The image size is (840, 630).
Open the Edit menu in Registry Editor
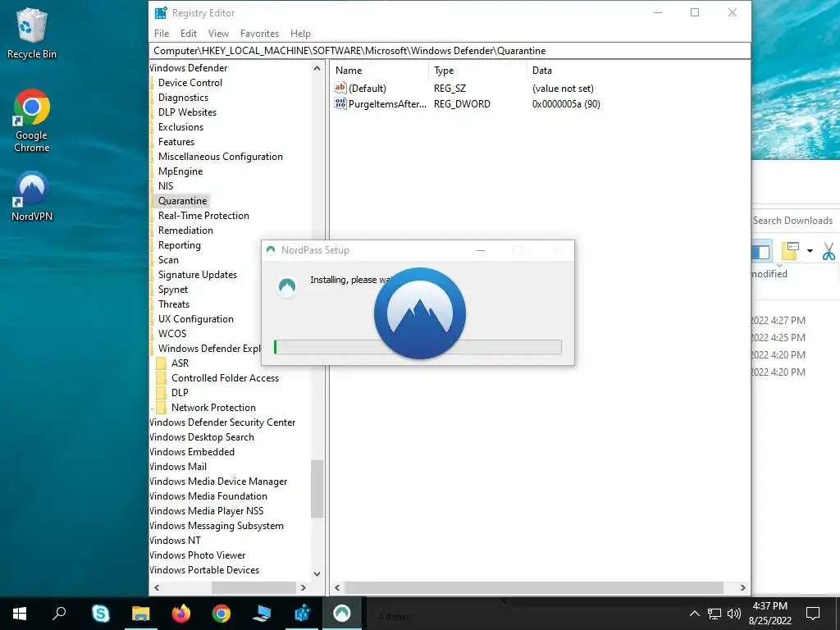(189, 33)
